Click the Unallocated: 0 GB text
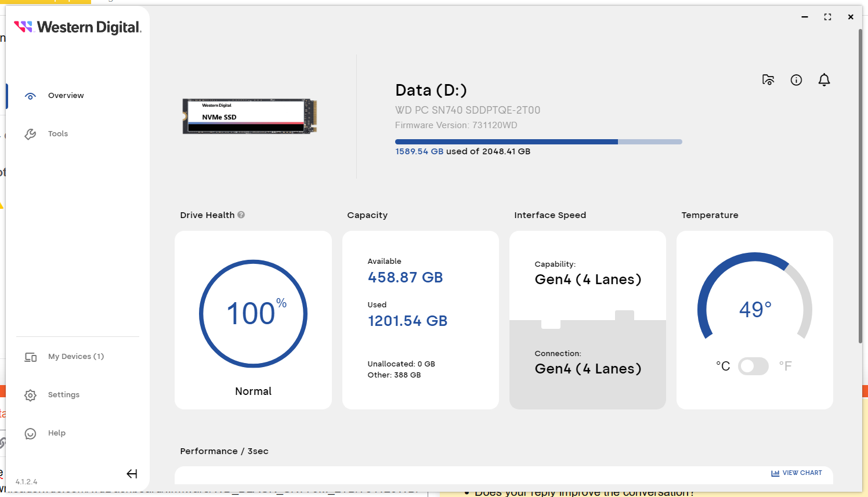868x497 pixels. point(402,364)
